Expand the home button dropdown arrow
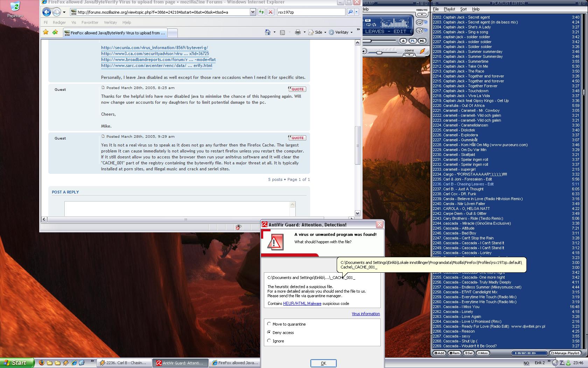588x368 pixels. 274,32
